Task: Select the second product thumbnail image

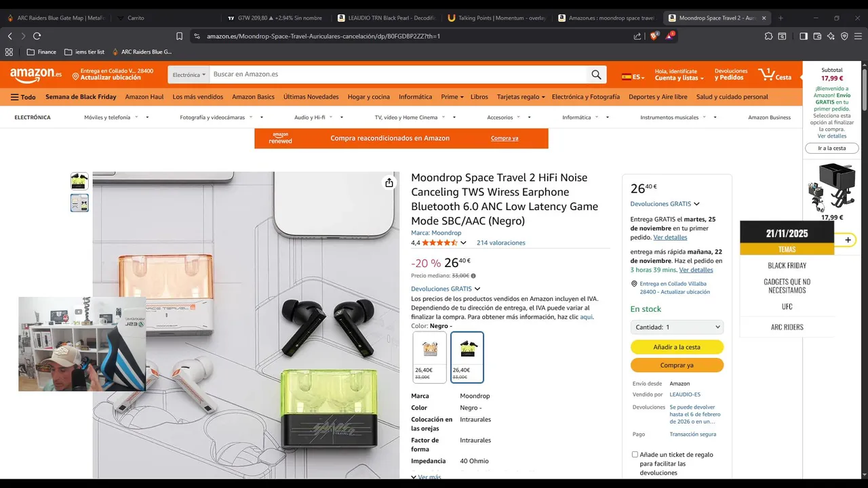Action: point(79,203)
